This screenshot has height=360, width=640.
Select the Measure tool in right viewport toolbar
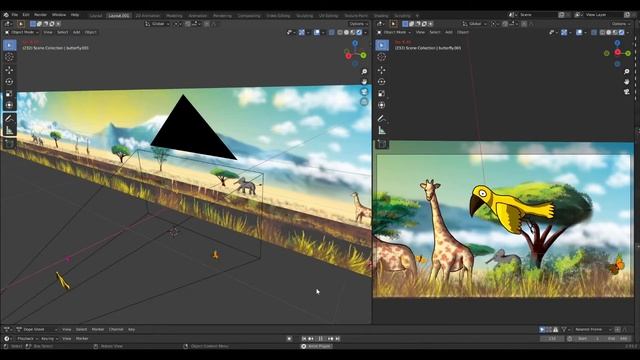point(382,131)
